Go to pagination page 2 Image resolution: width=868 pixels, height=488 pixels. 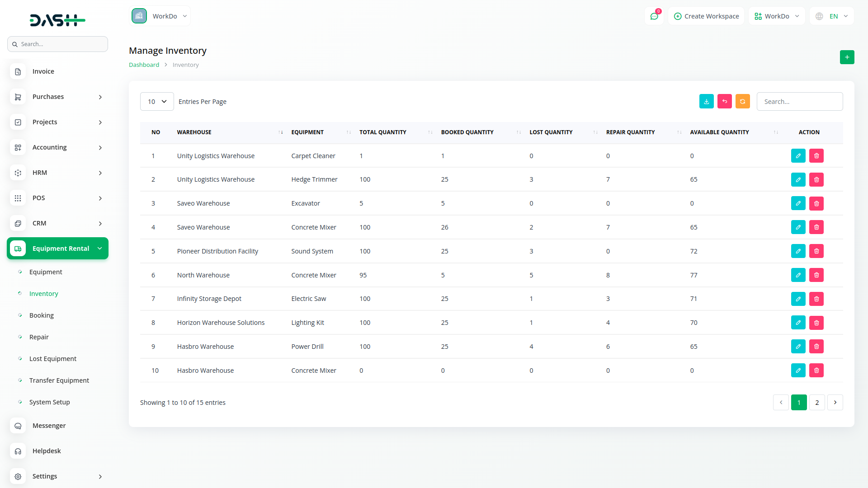pyautogui.click(x=816, y=403)
